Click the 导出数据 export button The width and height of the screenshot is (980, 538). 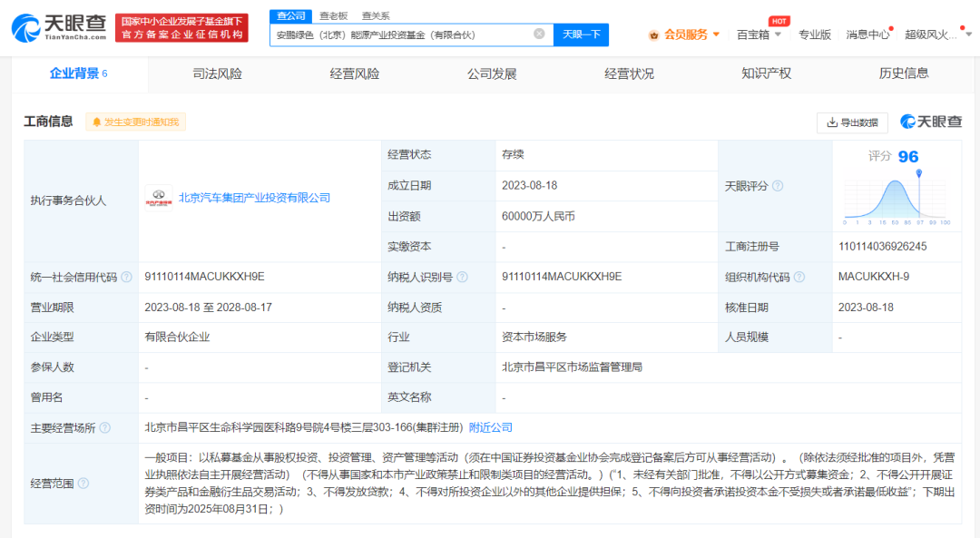(x=852, y=122)
